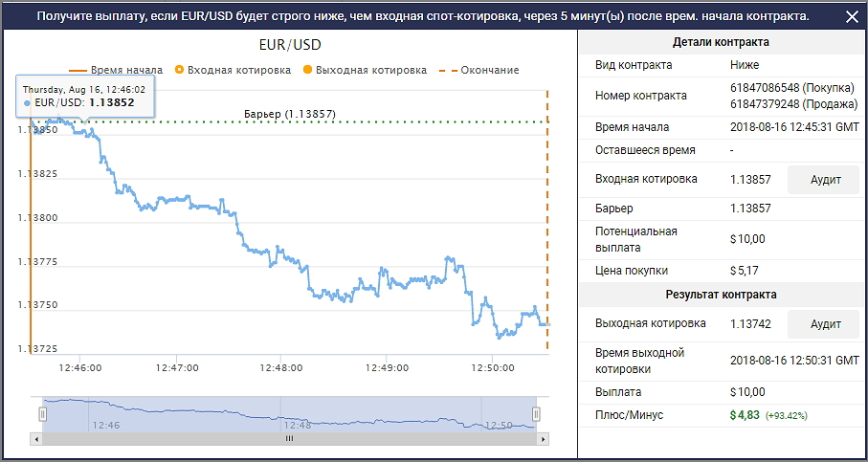This screenshot has height=462, width=868.
Task: Click the contract type value Ниже
Action: coord(745,65)
